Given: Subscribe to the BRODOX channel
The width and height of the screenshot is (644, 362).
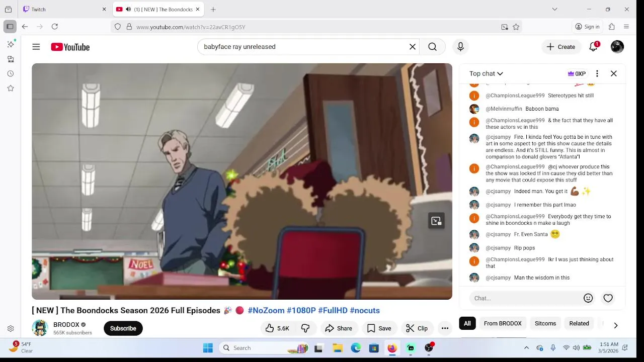Looking at the screenshot, I should pyautogui.click(x=123, y=328).
